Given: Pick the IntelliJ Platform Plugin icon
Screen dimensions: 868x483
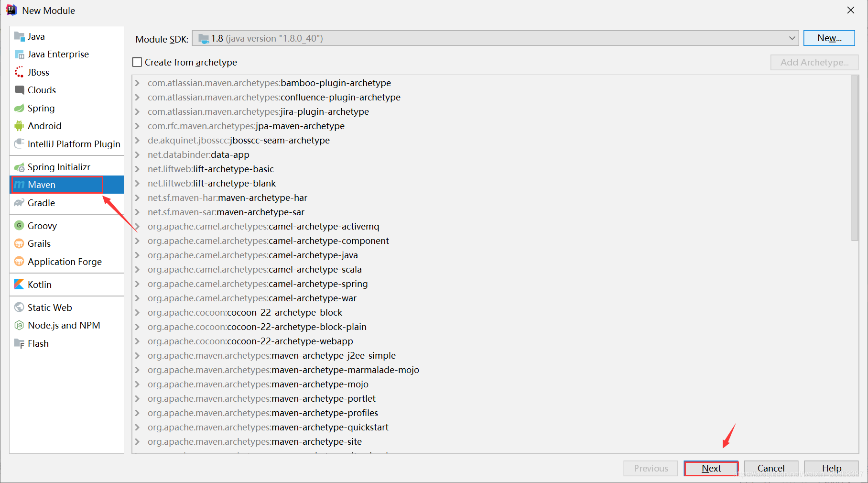Looking at the screenshot, I should pyautogui.click(x=19, y=144).
